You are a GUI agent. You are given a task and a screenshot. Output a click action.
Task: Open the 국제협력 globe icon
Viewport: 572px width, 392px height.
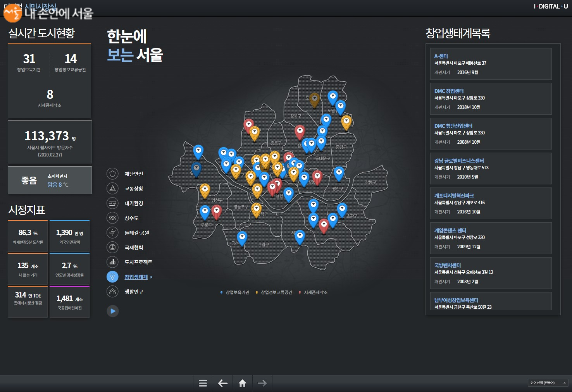point(112,248)
